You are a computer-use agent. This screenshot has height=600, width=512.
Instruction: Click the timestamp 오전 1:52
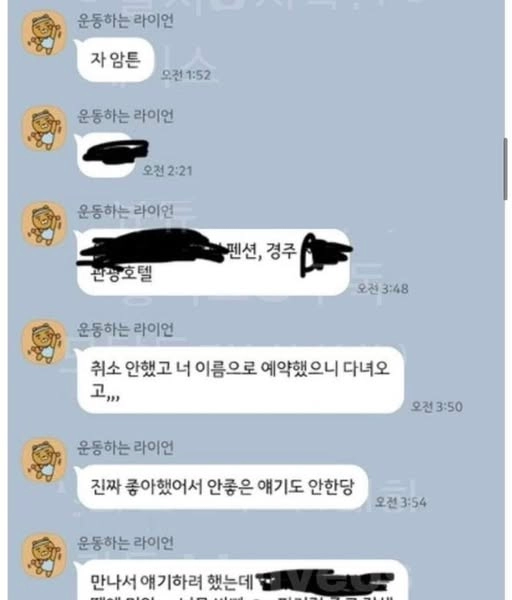tap(186, 75)
